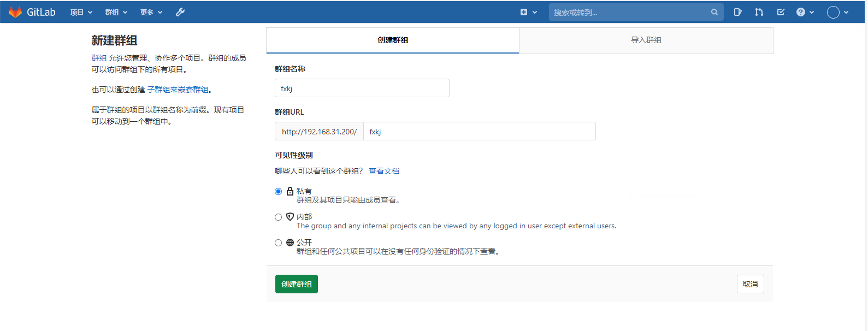Expand the 更多 navigation menu
Viewport: 868px width, 331px height.
[151, 12]
